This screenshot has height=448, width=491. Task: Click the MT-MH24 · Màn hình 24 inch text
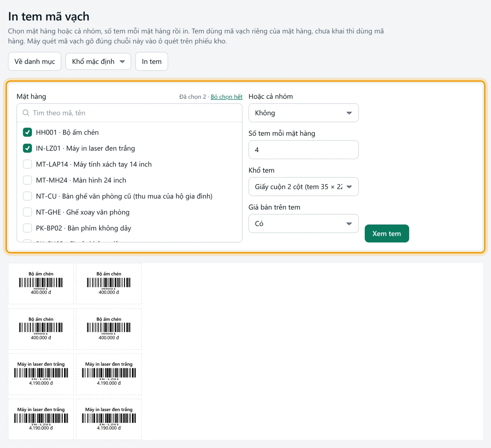pyautogui.click(x=81, y=180)
